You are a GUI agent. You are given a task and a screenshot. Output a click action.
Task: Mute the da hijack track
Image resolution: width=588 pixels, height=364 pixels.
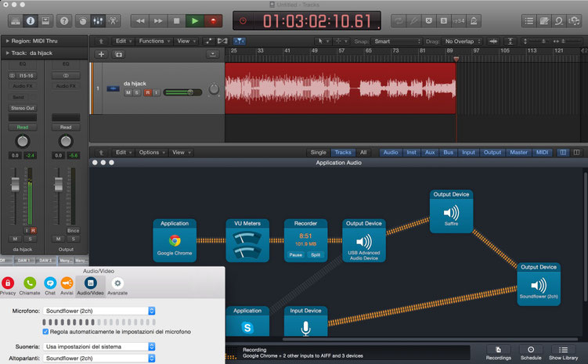128,92
